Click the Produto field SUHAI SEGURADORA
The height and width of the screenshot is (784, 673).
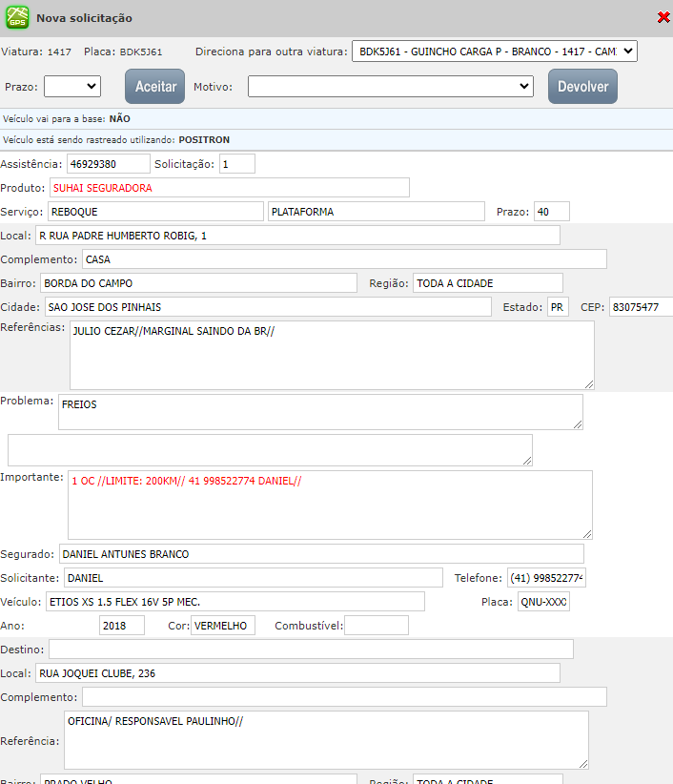(x=229, y=188)
